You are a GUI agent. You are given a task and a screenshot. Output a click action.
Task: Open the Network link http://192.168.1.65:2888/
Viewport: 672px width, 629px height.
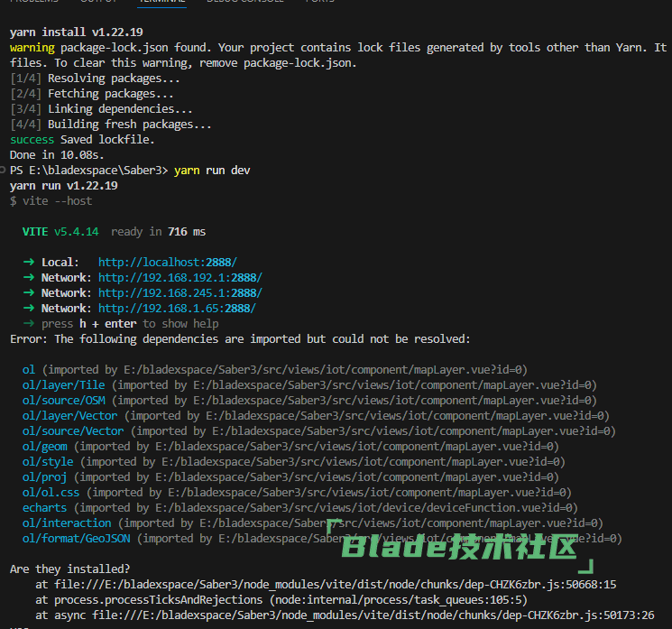[177, 309]
